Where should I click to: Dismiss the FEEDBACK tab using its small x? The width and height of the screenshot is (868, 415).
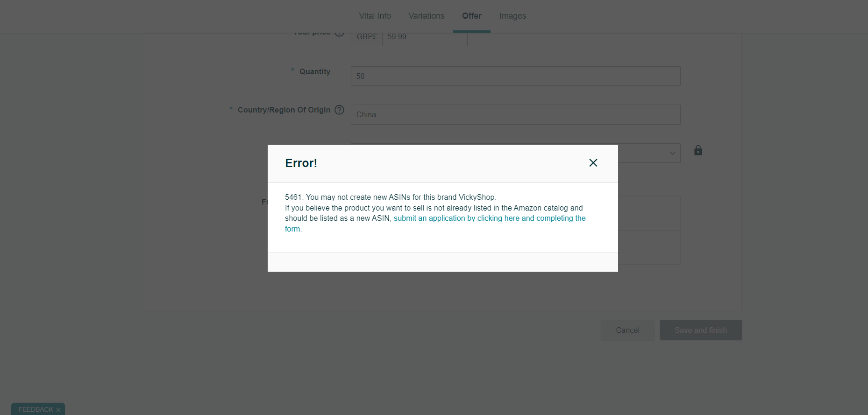[x=58, y=410]
